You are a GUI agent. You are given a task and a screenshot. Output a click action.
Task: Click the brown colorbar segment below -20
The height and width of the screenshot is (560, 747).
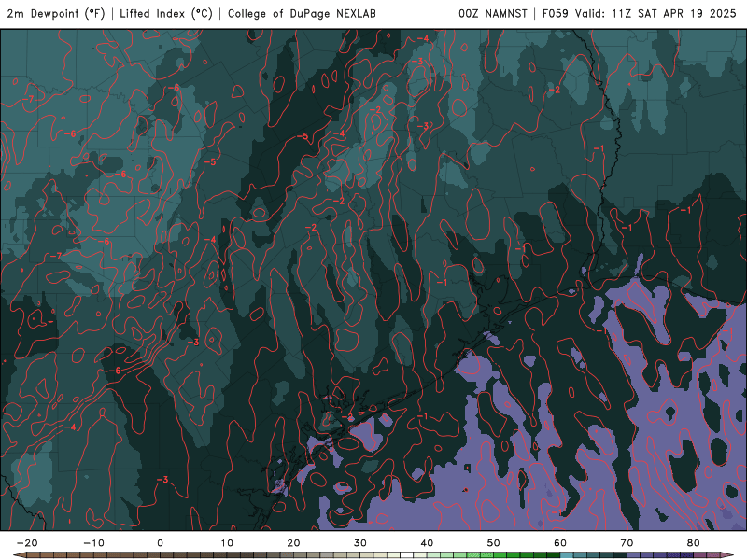[x=34, y=555]
